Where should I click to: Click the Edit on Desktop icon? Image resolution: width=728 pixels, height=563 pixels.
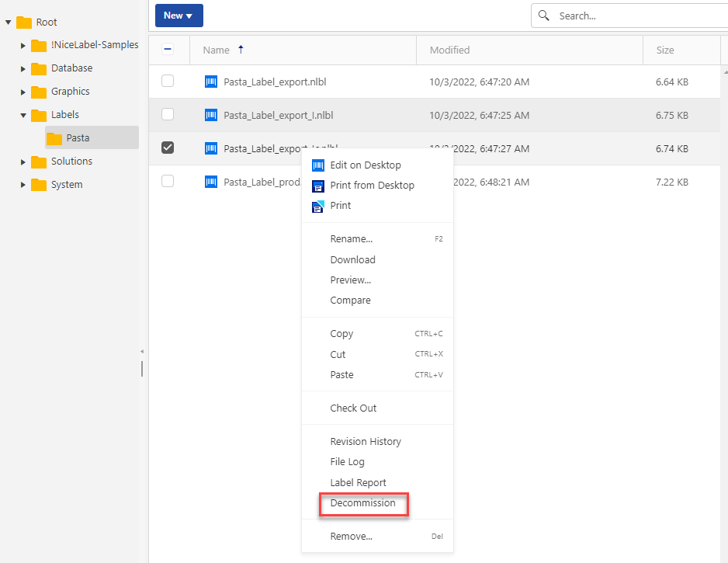[317, 165]
